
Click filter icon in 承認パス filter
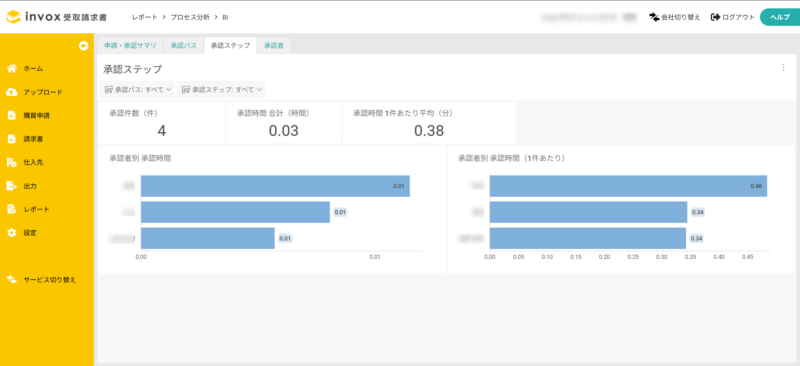109,89
